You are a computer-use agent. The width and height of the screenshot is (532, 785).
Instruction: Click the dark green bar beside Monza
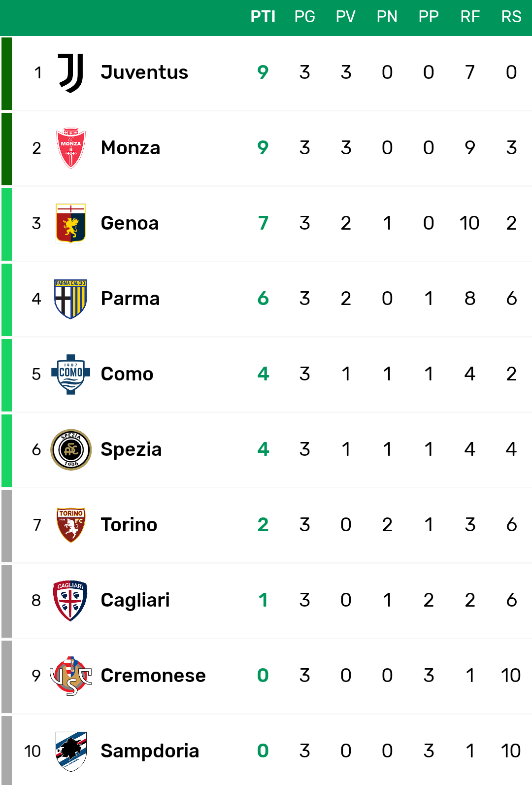[6, 149]
